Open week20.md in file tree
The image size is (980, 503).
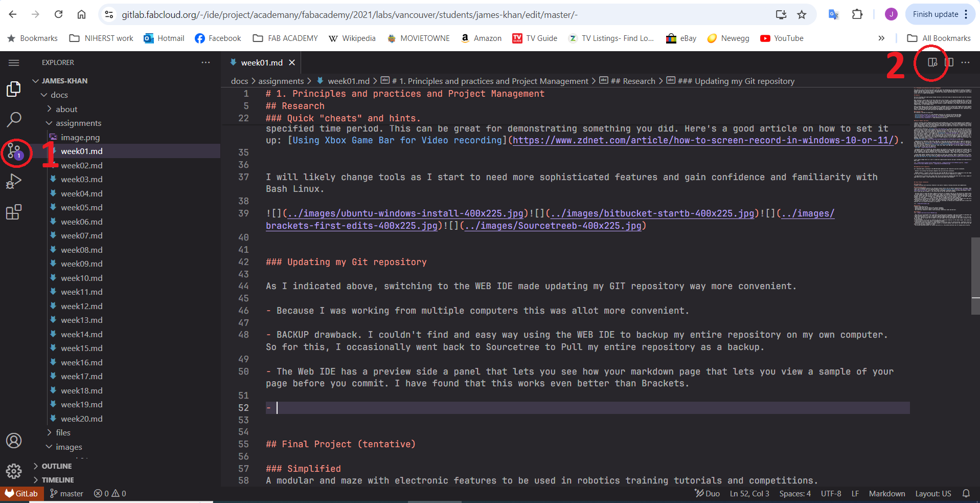(82, 419)
